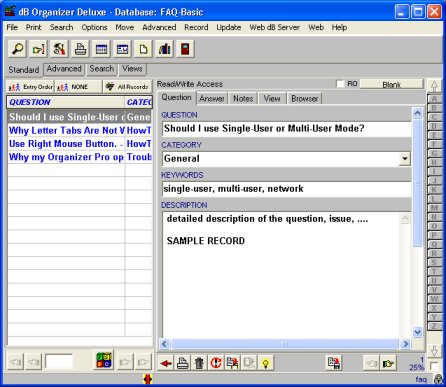Click the red exit door toolbar icon
Image resolution: width=446 pixels, height=387 pixels.
(x=185, y=49)
